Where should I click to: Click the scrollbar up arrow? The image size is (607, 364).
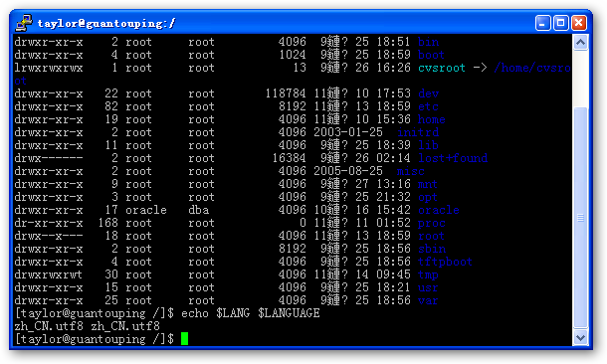pyautogui.click(x=580, y=42)
